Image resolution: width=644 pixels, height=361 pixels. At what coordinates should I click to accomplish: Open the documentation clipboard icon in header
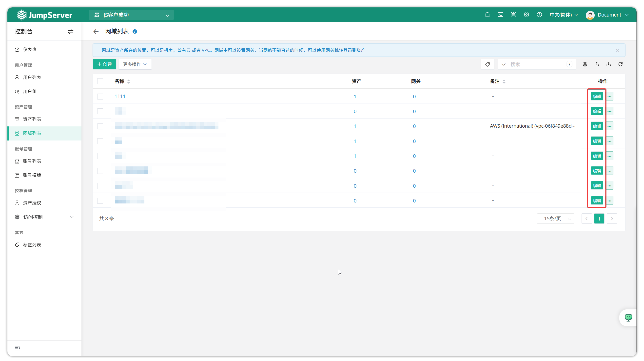513,15
